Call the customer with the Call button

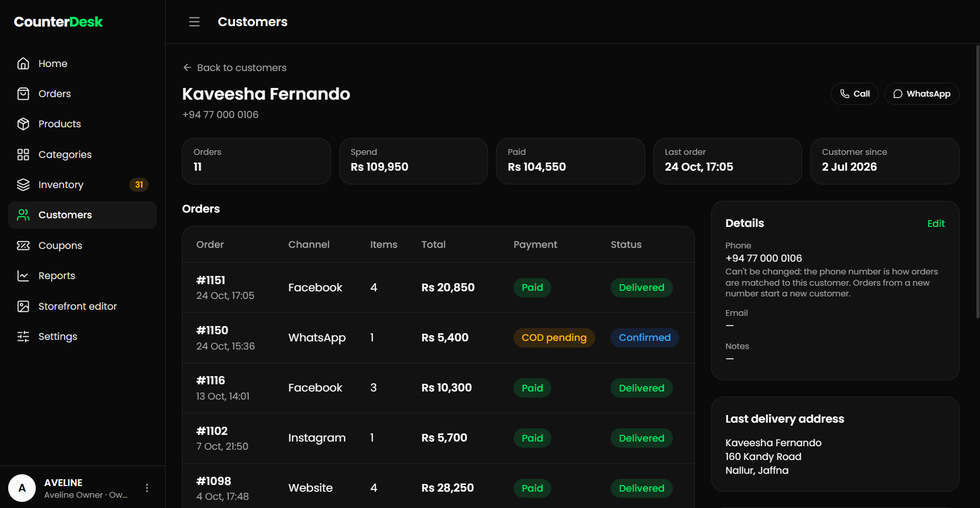(x=854, y=94)
